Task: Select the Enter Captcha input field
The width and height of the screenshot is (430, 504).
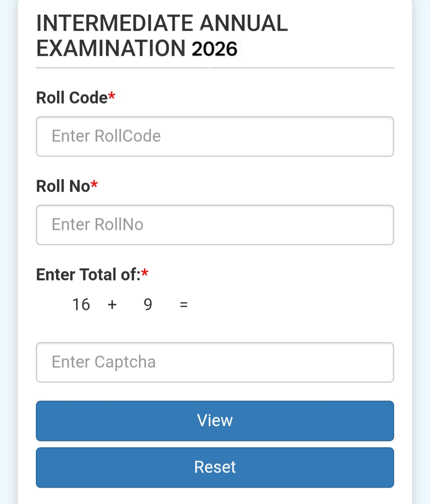Action: (215, 362)
